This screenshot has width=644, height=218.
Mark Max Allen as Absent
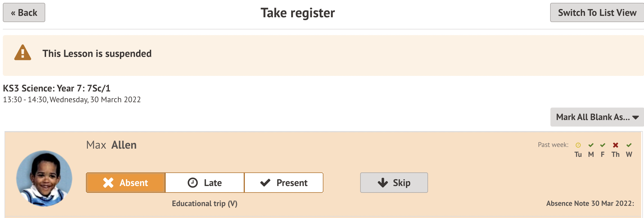[126, 183]
